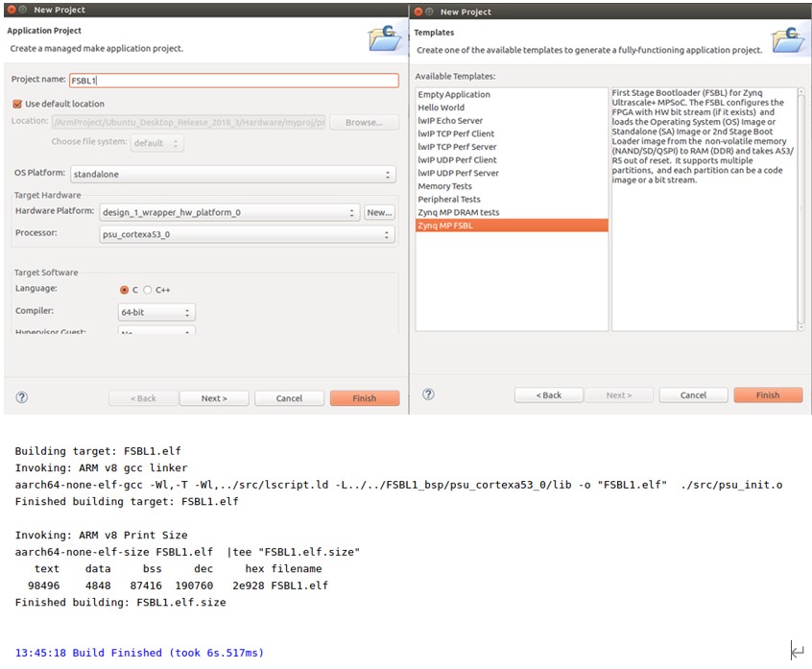812x669 pixels.
Task: Open OS Platform standalone dropdown
Action: click(x=233, y=174)
